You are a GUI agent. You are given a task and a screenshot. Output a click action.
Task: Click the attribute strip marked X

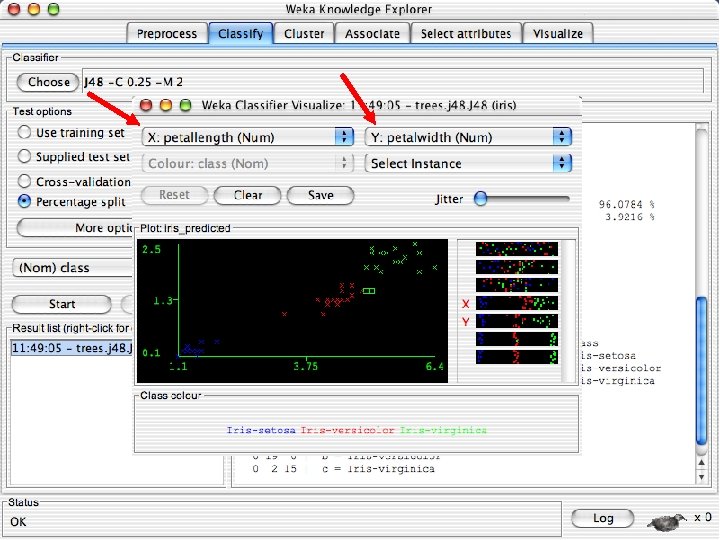point(517,303)
